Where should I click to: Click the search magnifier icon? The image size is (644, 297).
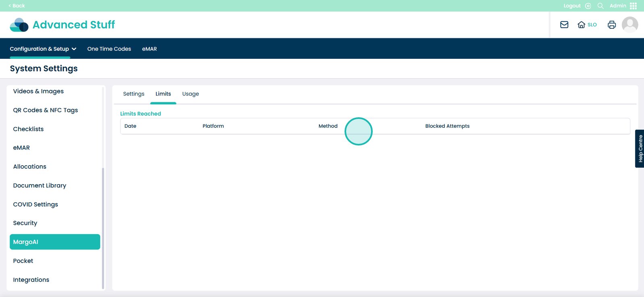tap(600, 6)
